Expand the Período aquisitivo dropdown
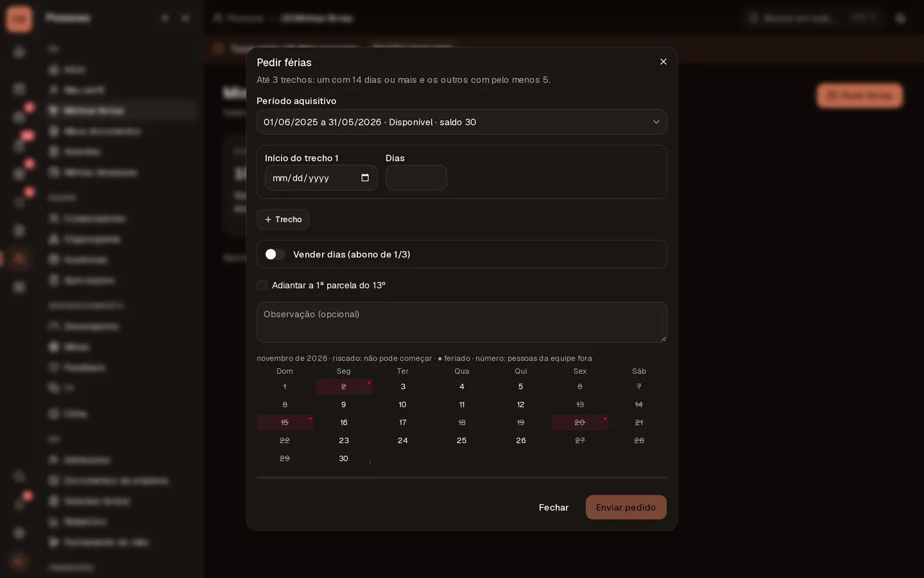The width and height of the screenshot is (924, 578). [462, 122]
